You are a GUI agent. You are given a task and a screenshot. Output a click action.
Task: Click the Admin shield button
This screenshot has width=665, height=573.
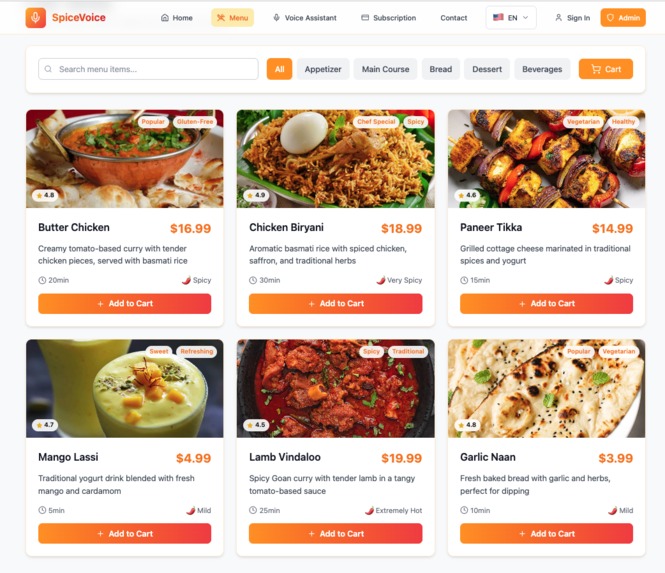pos(623,18)
